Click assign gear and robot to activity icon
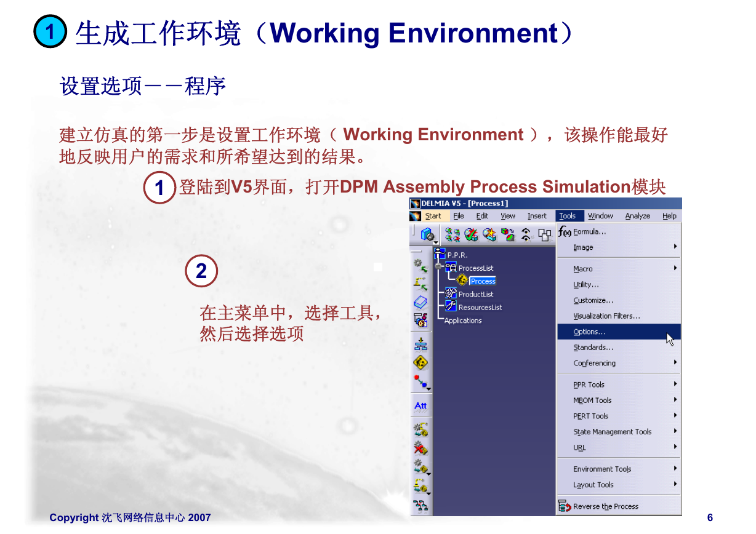Image resolution: width=756 pixels, height=534 pixels. point(420,429)
